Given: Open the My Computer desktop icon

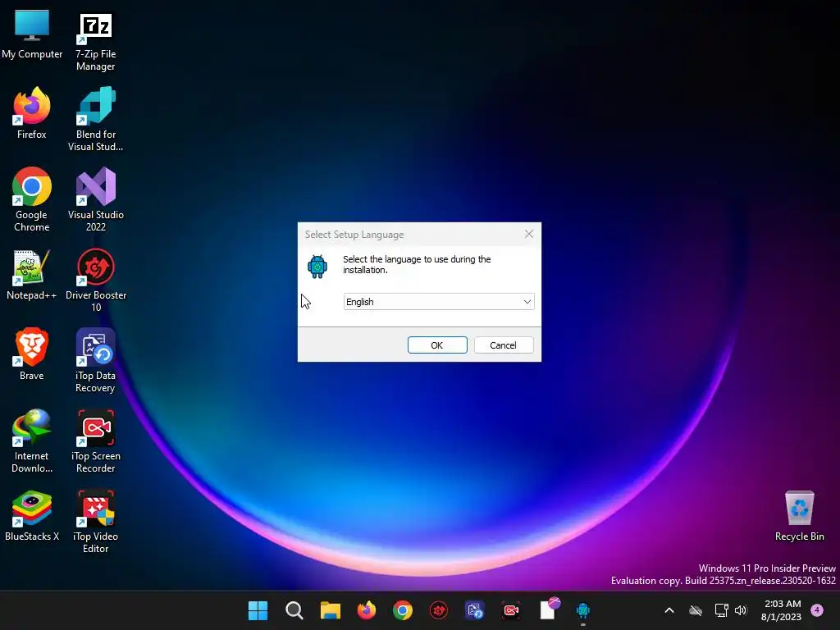Looking at the screenshot, I should [x=32, y=34].
